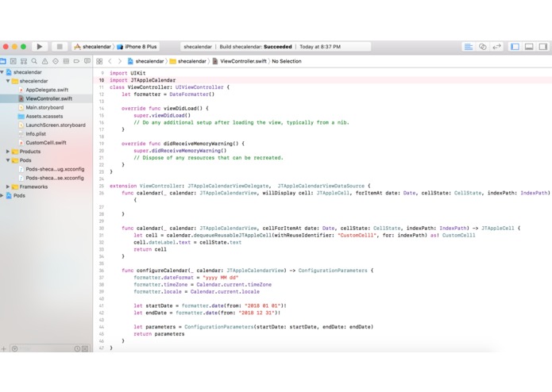
Task: Open the report navigator
Action: pos(87,61)
